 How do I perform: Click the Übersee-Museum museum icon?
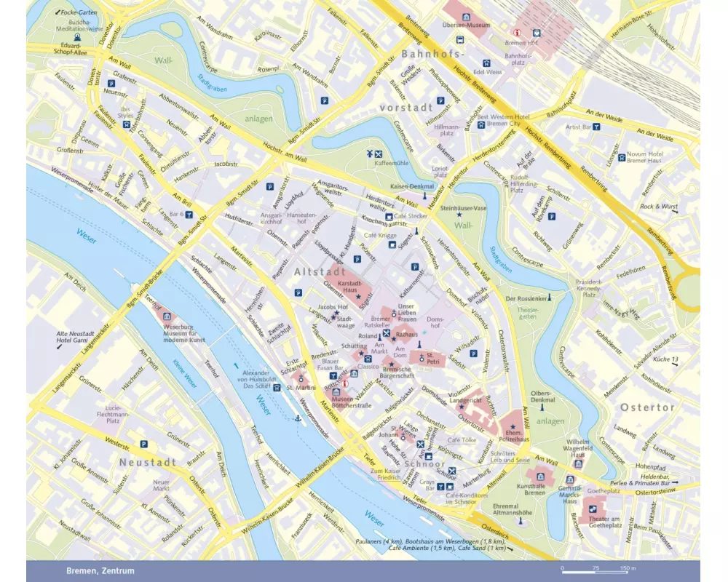point(466,17)
